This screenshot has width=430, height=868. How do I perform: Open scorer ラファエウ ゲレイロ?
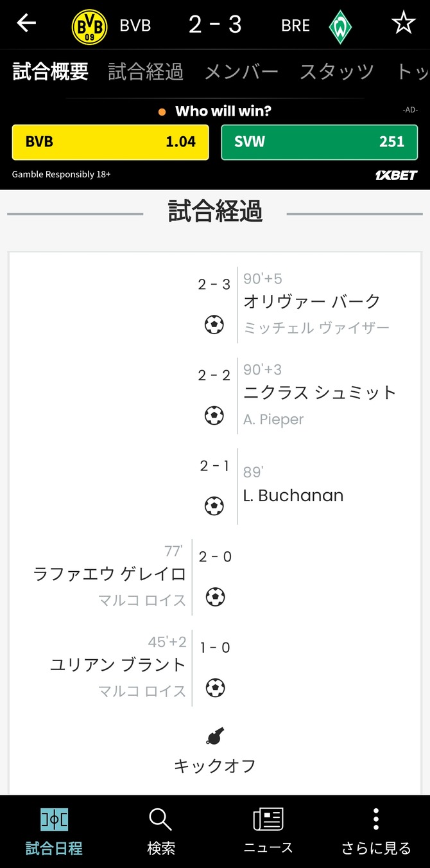(x=110, y=574)
